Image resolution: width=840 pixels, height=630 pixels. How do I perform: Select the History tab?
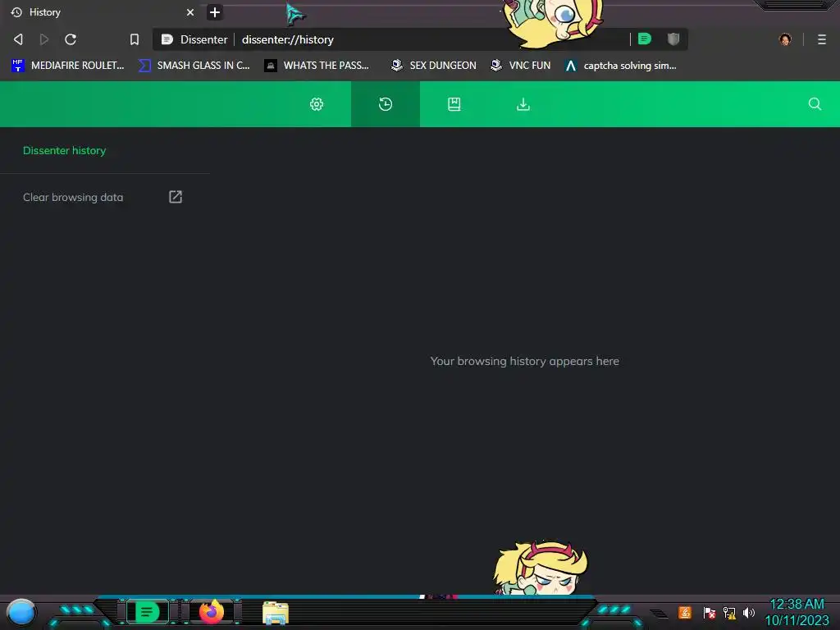click(x=102, y=11)
